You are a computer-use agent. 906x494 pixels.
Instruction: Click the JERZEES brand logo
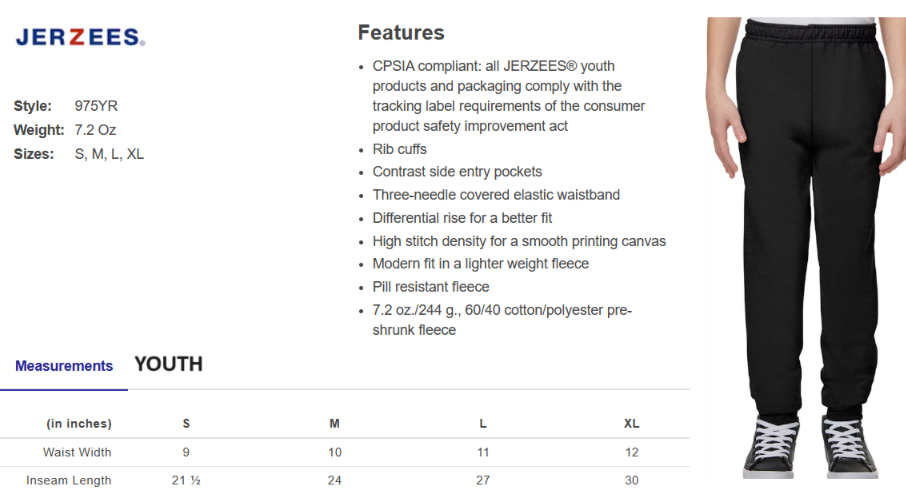point(80,38)
